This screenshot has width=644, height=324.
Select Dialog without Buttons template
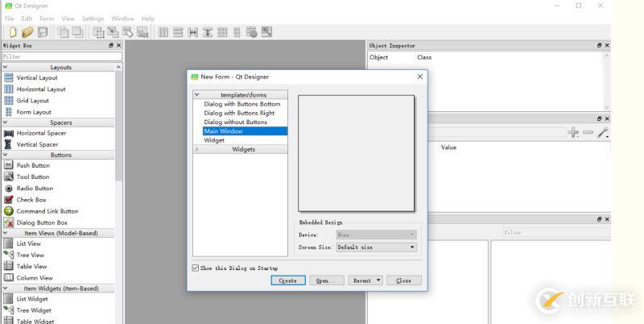pos(236,123)
